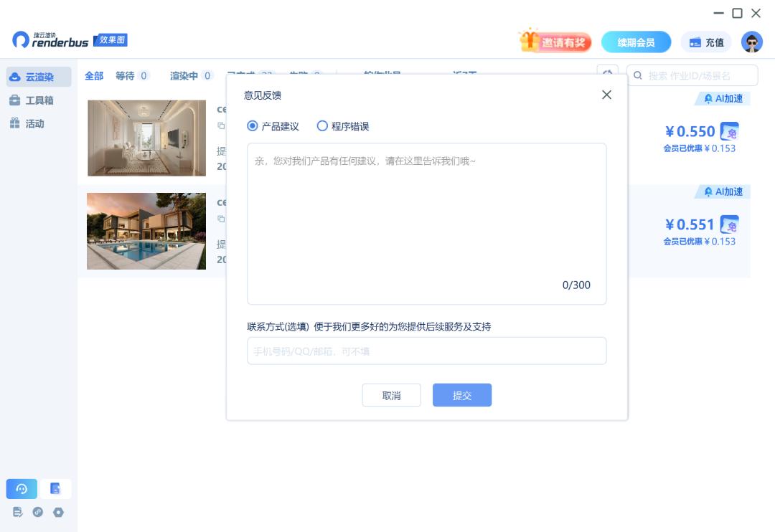
Task: Select 云渲染 in the sidebar
Action: coord(37,76)
